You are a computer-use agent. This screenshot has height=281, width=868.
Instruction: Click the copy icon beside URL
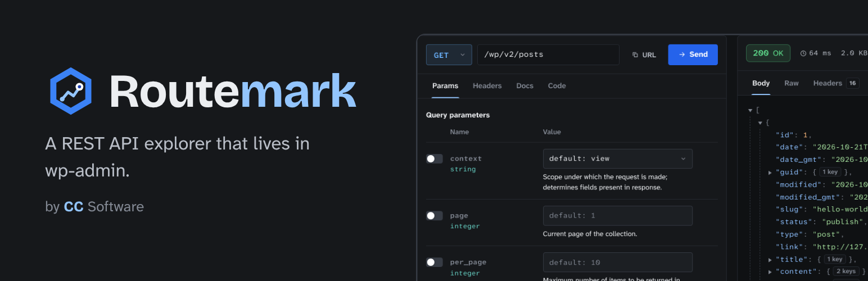pyautogui.click(x=635, y=55)
